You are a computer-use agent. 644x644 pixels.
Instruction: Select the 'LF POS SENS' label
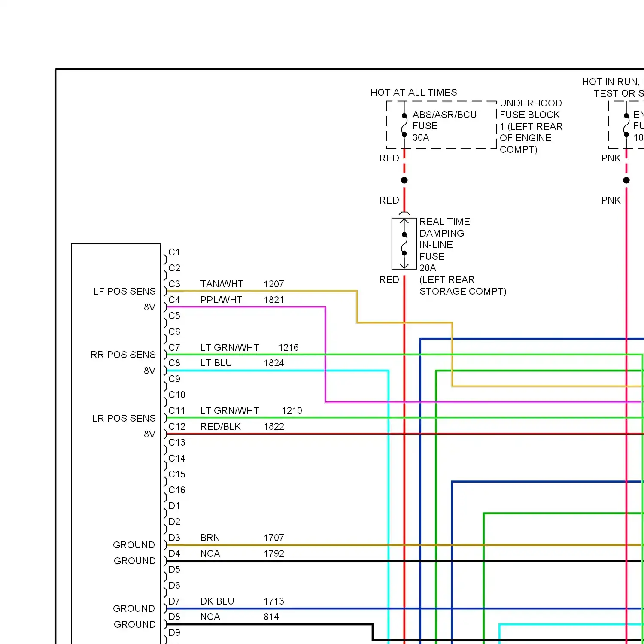[x=125, y=292]
